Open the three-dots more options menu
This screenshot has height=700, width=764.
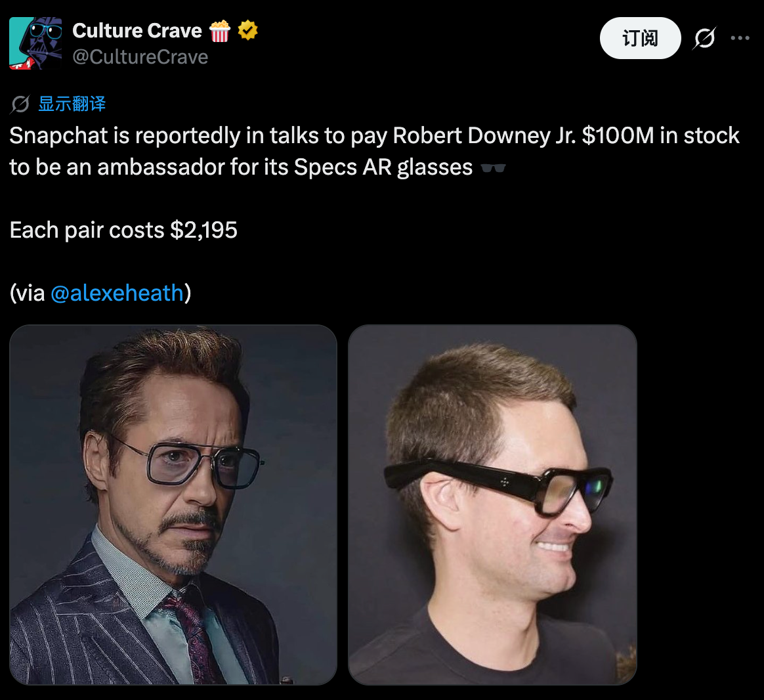(740, 38)
